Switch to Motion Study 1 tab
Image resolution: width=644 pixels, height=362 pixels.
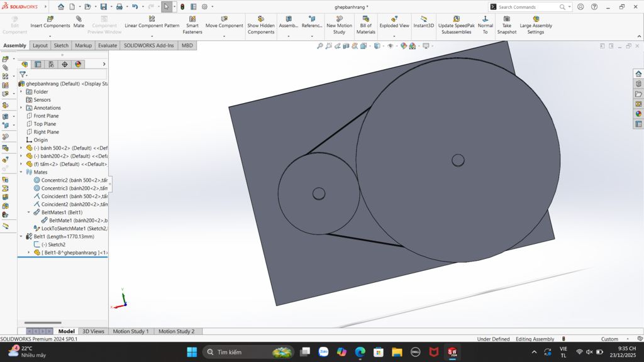131,331
